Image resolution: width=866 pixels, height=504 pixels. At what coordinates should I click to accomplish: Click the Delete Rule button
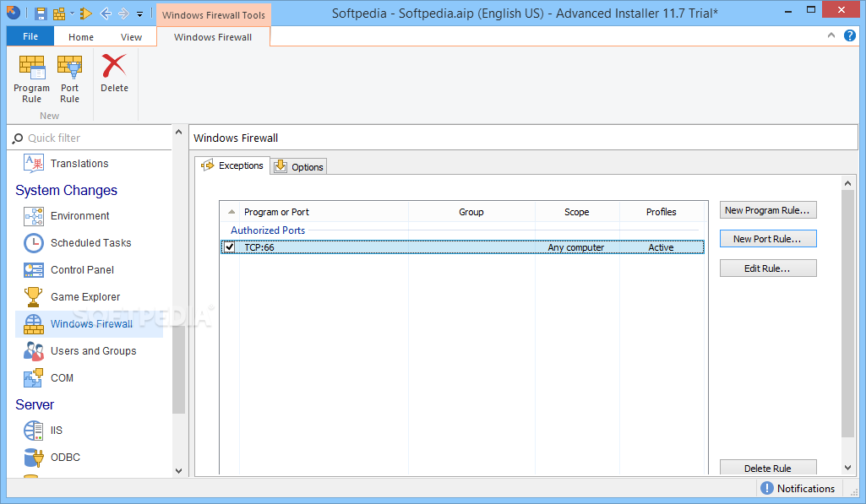768,468
